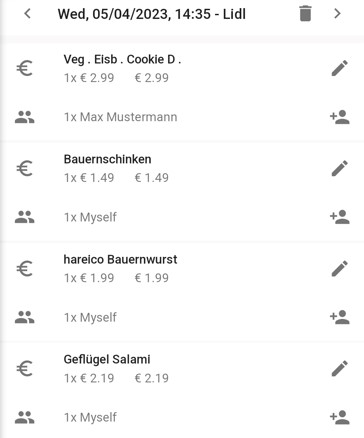364x438 pixels.
Task: Open the receipt title Wed, 05/04/2023 Lidl
Action: pos(152,14)
